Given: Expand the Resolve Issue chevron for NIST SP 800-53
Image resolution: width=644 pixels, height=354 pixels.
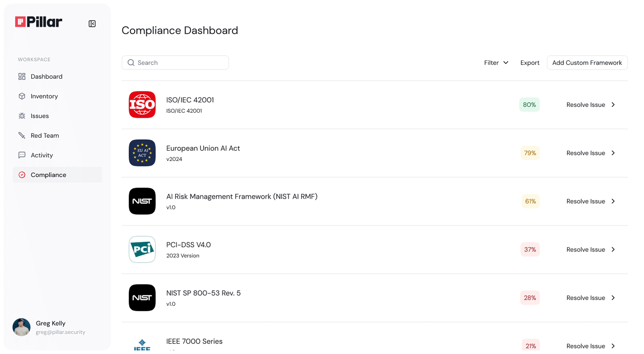Looking at the screenshot, I should coord(613,298).
